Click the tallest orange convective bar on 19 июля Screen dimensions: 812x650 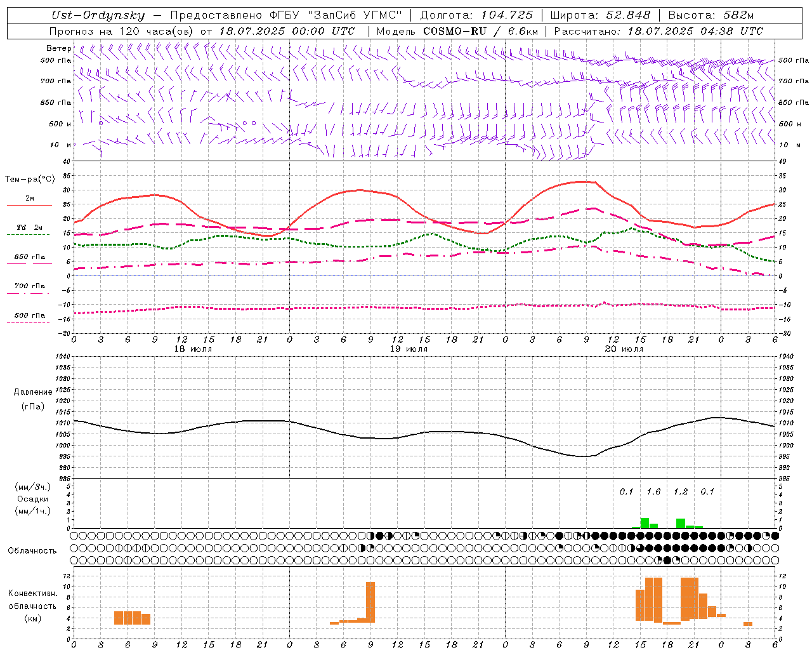370,602
